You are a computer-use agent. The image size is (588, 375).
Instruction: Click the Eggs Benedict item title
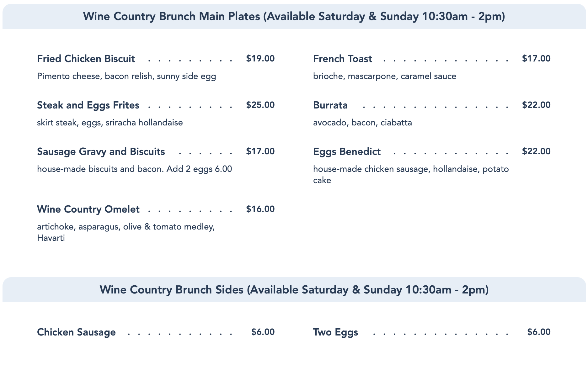[x=347, y=152]
